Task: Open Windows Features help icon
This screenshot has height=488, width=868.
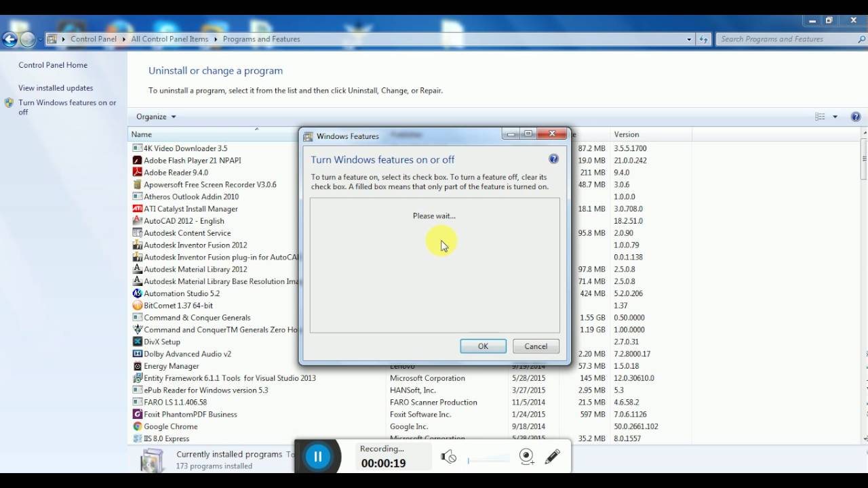Action: (553, 159)
